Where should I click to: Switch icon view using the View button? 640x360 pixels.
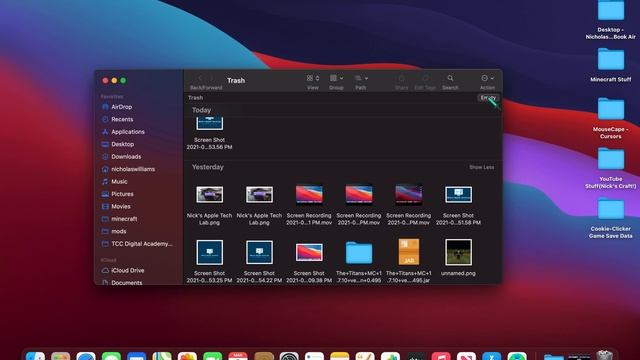pos(310,78)
